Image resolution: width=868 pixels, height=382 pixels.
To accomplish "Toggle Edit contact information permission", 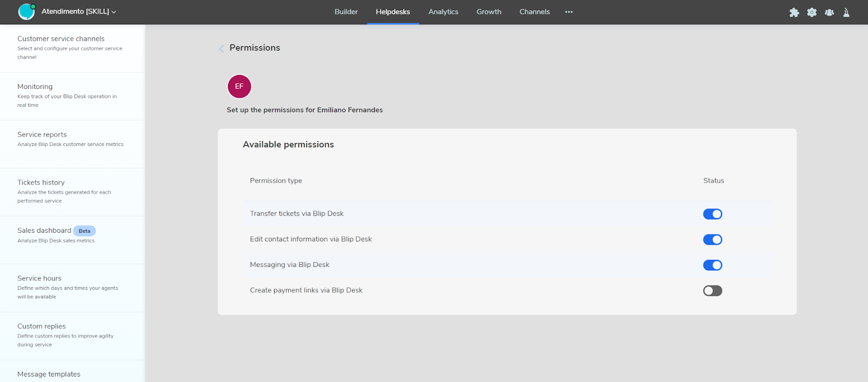I will [x=712, y=239].
